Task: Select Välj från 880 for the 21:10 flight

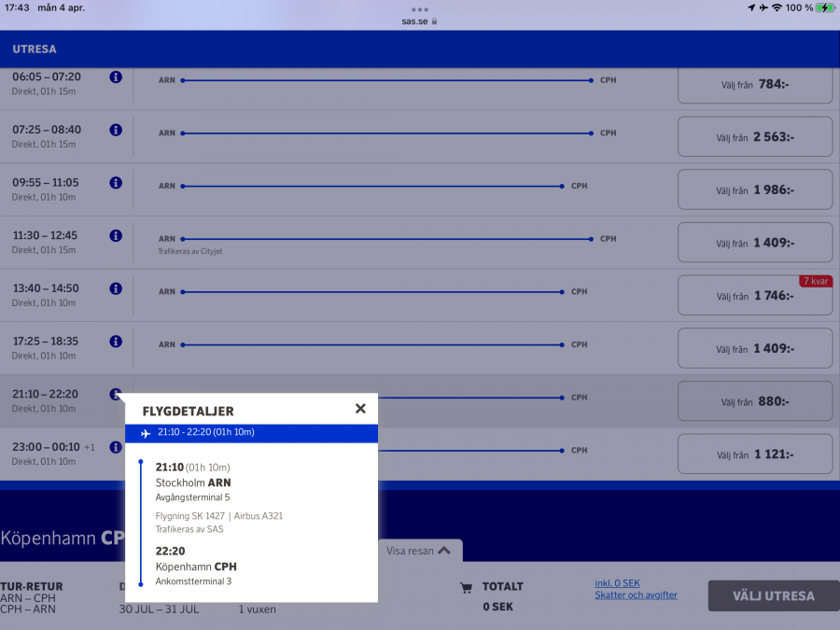Action: [756, 400]
